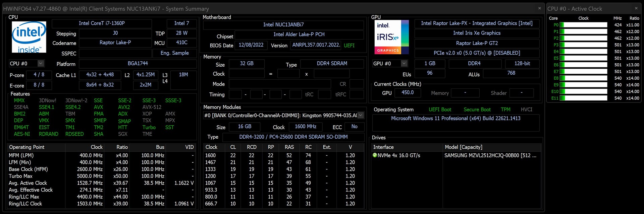Click the Interface column header in Drives
644x214 pixels.
point(407,147)
